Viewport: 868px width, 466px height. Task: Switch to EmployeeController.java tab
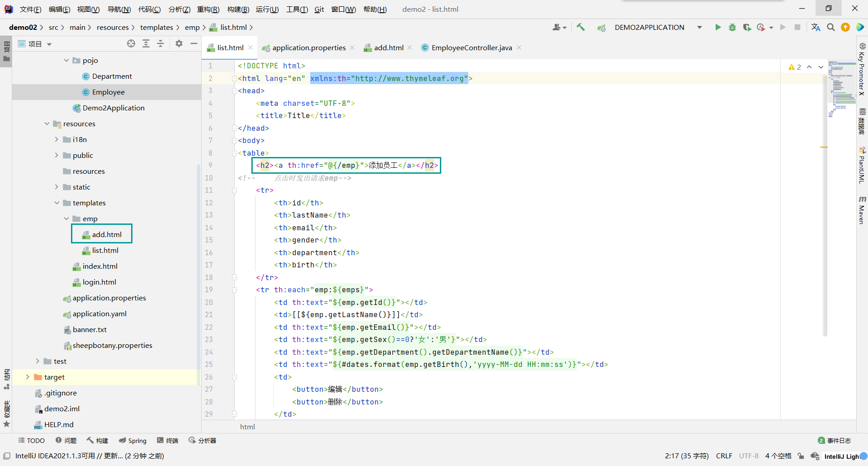coord(472,48)
